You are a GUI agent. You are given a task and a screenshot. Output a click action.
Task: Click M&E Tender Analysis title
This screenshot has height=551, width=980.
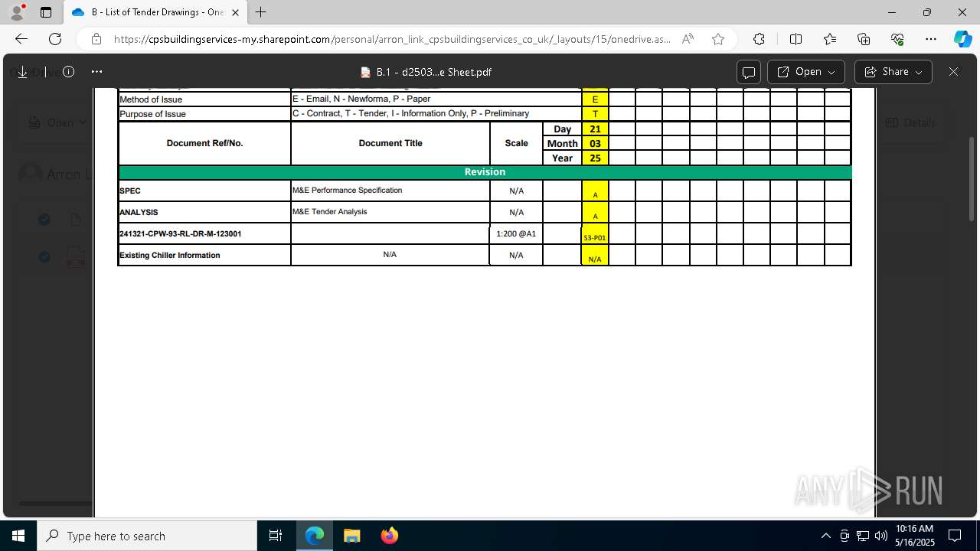(x=330, y=211)
